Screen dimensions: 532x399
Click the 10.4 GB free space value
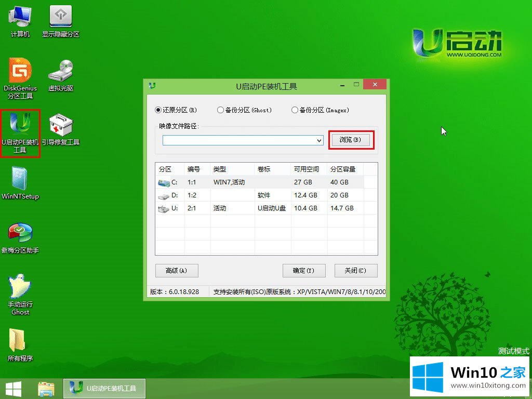pyautogui.click(x=305, y=208)
